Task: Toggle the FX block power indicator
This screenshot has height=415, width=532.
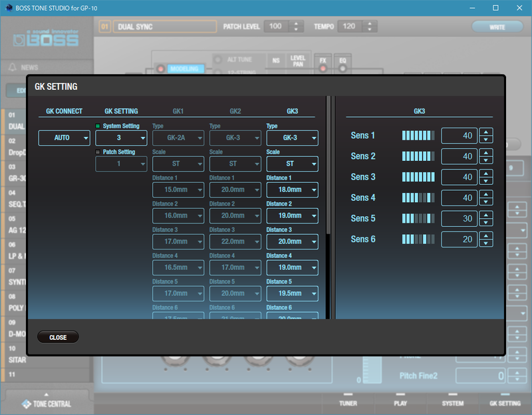Action: tap(323, 69)
